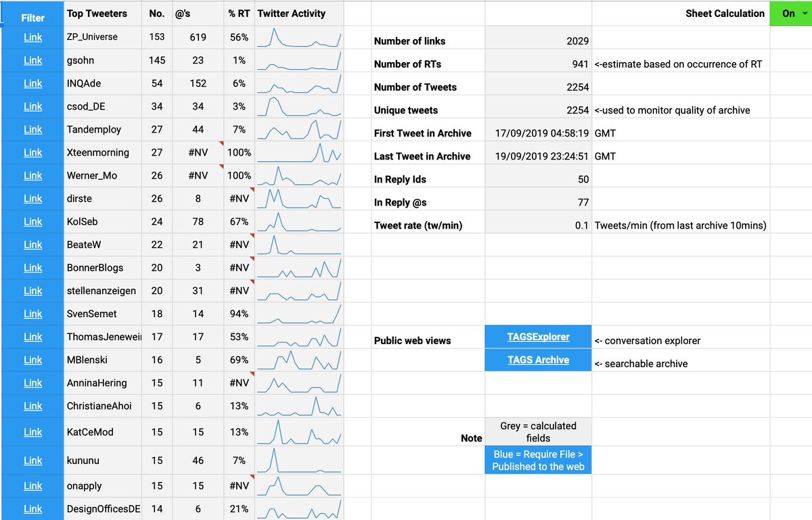Select the % RT column header

pos(239,13)
